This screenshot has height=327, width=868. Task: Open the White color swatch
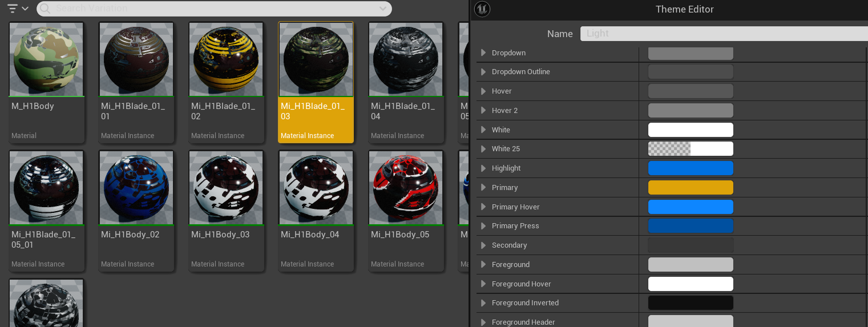click(691, 130)
